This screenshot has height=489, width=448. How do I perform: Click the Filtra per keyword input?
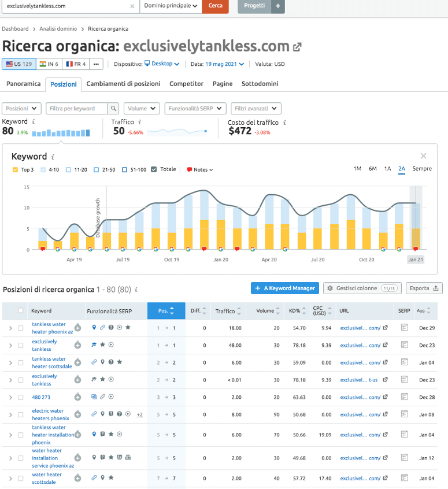coord(77,108)
